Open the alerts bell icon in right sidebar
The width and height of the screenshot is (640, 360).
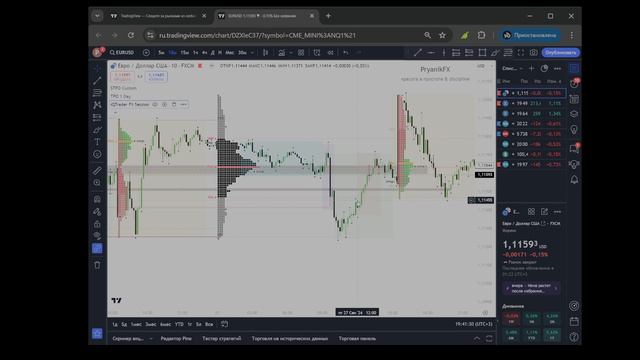[x=574, y=180]
